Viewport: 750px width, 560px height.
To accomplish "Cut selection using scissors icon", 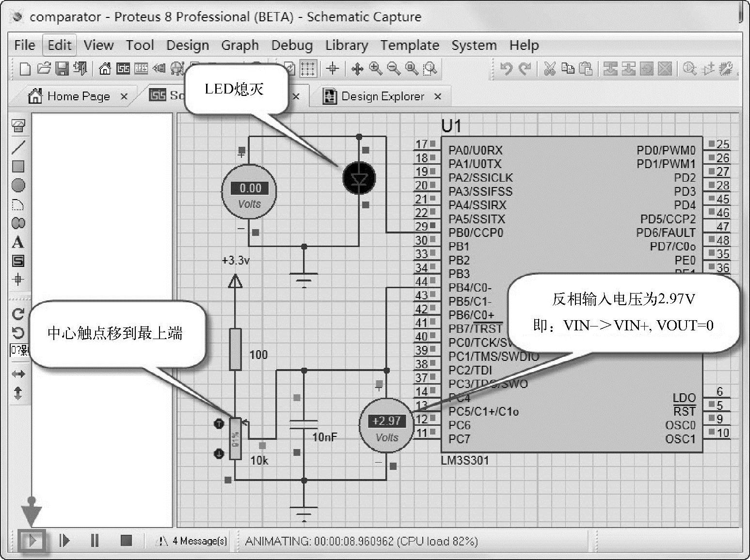I will 549,69.
